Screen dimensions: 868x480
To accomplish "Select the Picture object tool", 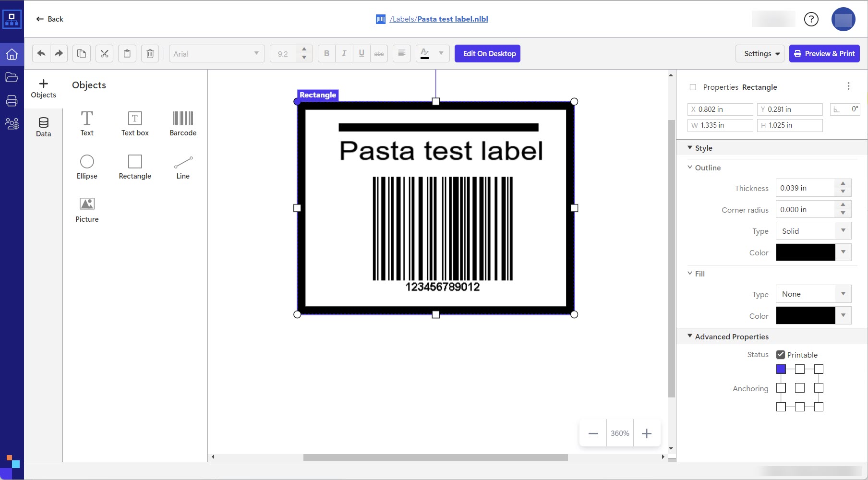I will coord(87,210).
